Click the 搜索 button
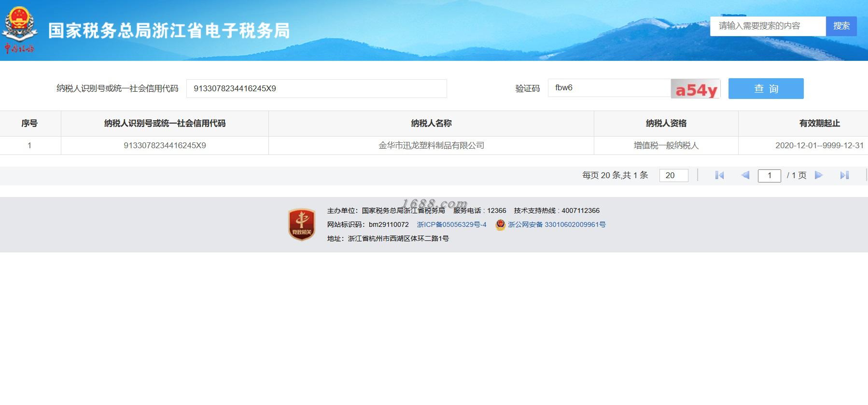This screenshot has height=405, width=868. tap(841, 26)
